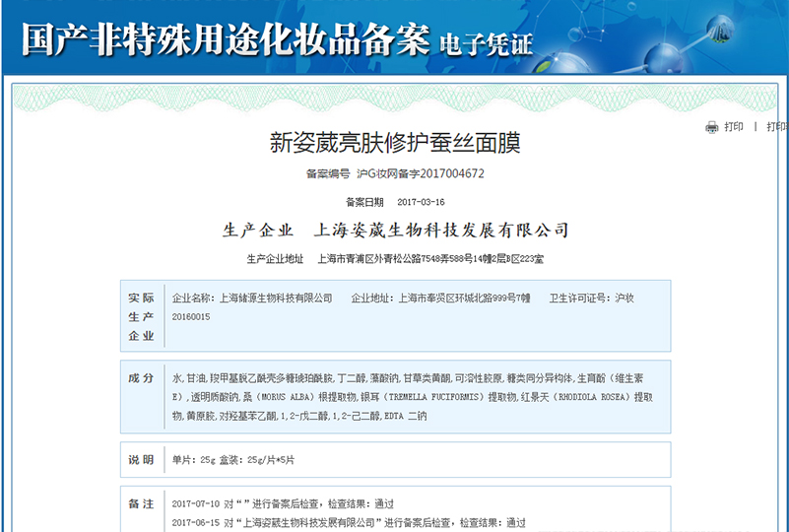Image resolution: width=789 pixels, height=532 pixels.
Task: Click the product title 新姿葳亮肤修护蚕丝面膜
Action: (395, 143)
